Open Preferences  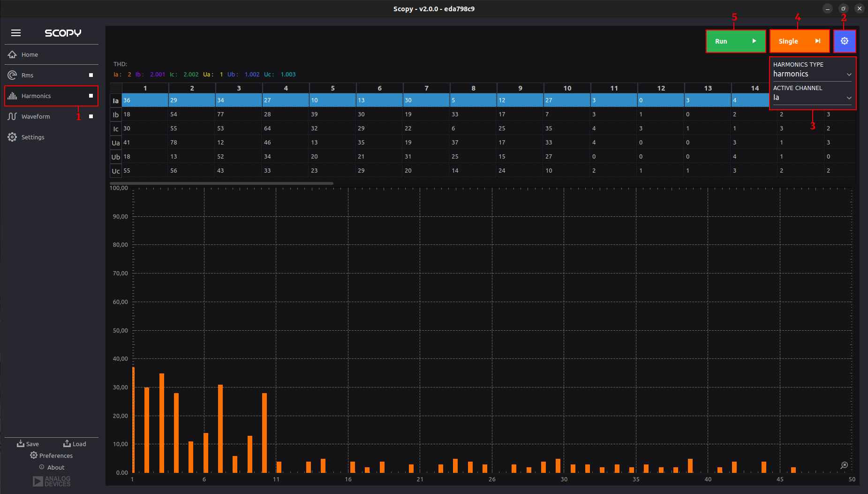52,456
